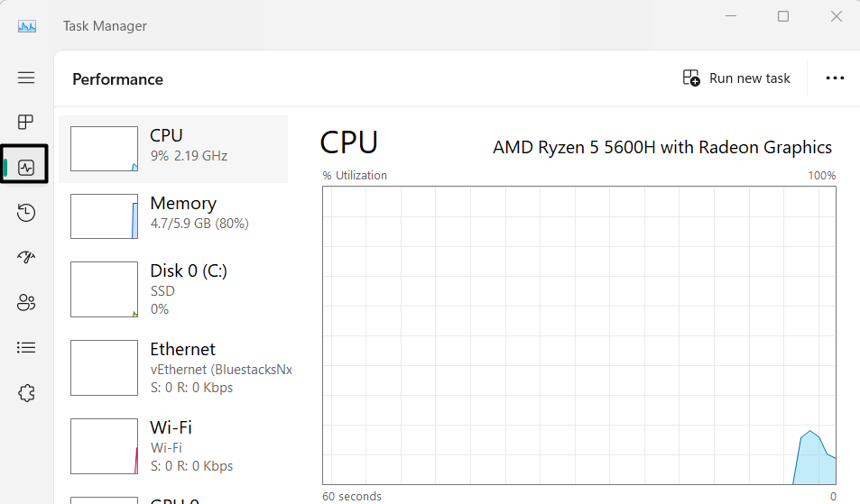Image resolution: width=860 pixels, height=504 pixels.
Task: Click the Task Manager app icon
Action: (27, 26)
